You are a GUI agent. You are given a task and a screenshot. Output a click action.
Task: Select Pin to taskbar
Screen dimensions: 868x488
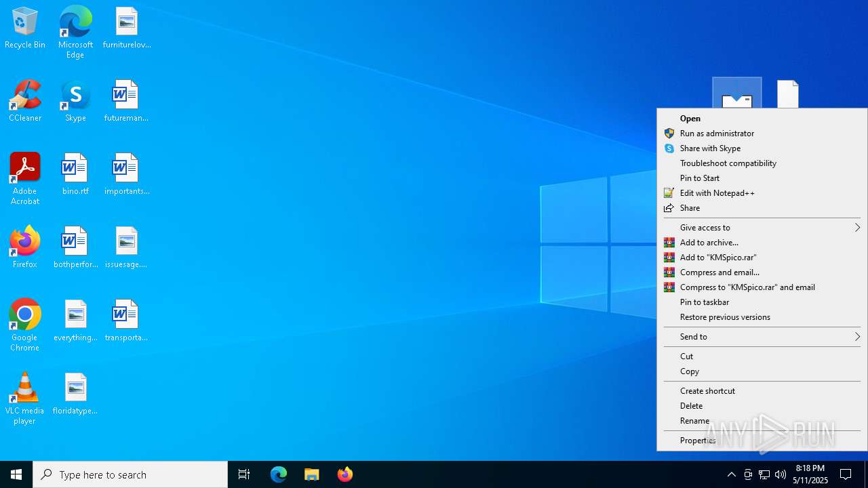(x=762, y=302)
